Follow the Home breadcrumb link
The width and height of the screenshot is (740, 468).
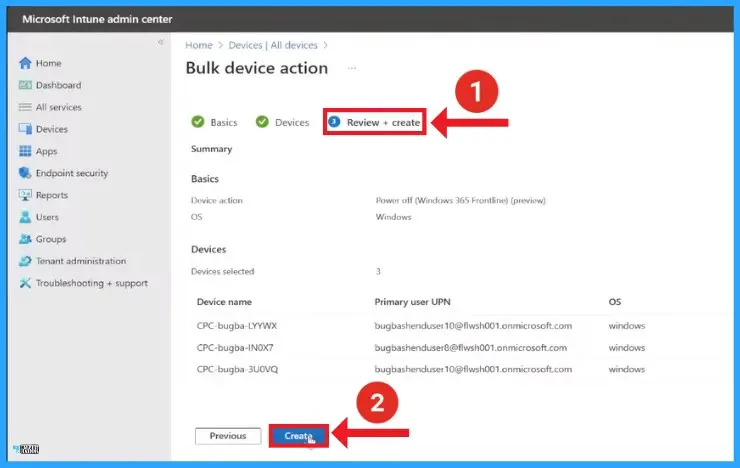[x=199, y=45]
